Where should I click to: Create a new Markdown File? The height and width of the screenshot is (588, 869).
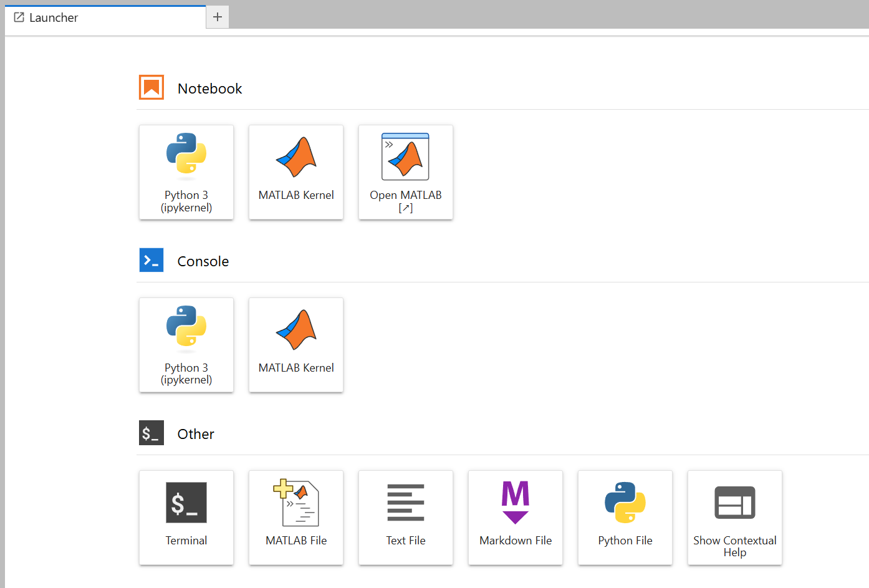(x=516, y=518)
